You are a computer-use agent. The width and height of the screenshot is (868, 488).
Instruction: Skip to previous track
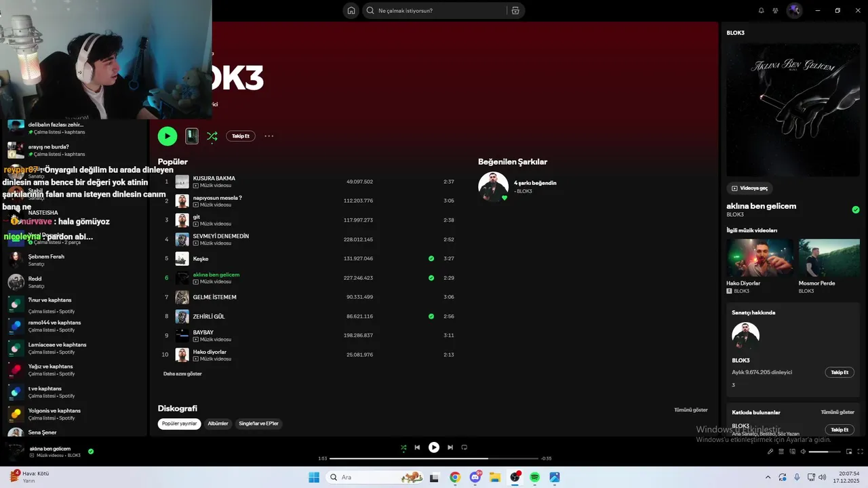417,447
